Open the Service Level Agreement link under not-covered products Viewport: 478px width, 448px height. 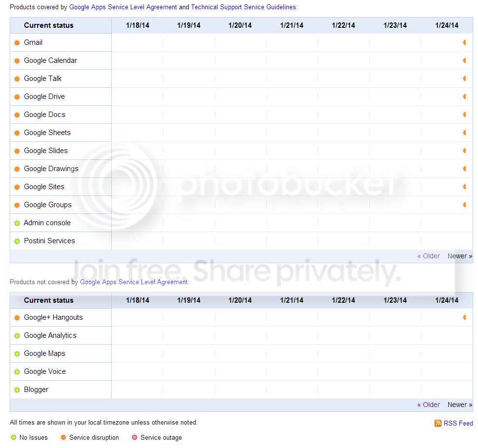134,282
